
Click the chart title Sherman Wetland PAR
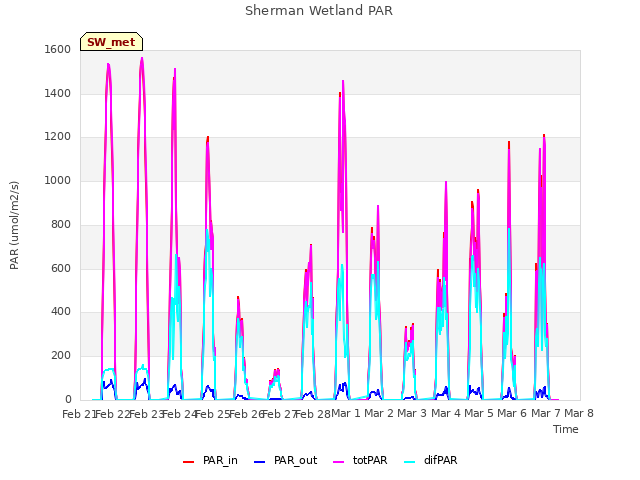click(x=319, y=11)
